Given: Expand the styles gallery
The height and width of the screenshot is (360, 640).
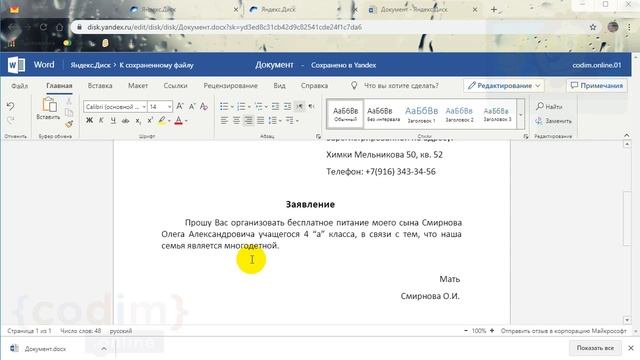Looking at the screenshot, I should point(520,115).
